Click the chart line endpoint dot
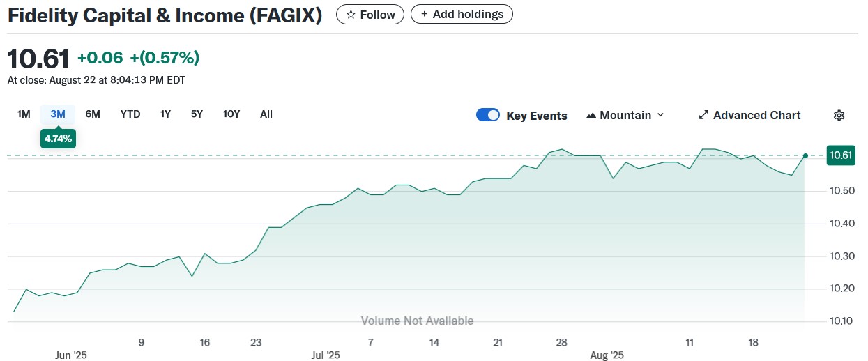The height and width of the screenshot is (361, 868). pyautogui.click(x=805, y=156)
